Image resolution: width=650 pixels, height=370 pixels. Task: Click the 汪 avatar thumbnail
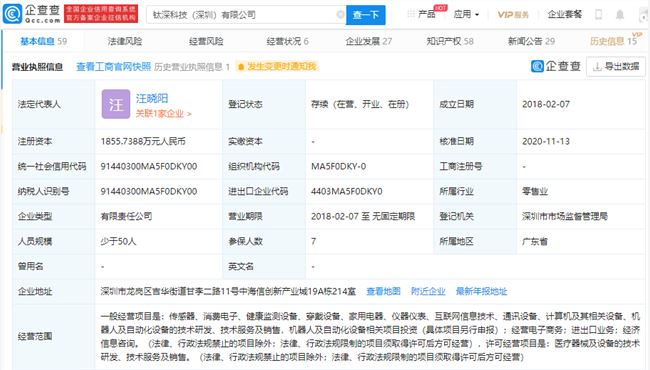(116, 104)
